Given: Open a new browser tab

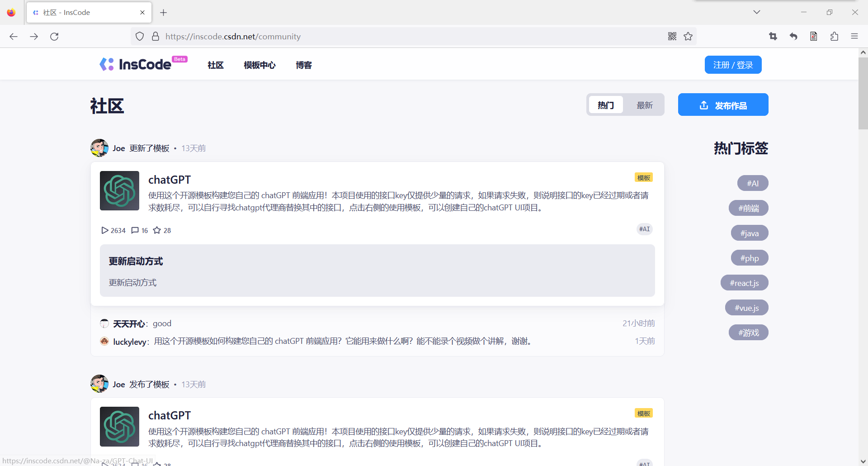Looking at the screenshot, I should pyautogui.click(x=164, y=13).
